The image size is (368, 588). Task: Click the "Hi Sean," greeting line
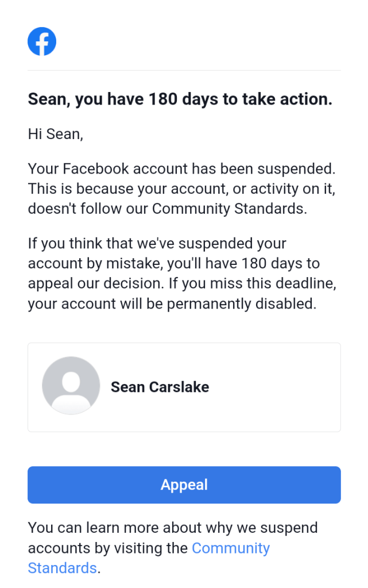coord(56,134)
